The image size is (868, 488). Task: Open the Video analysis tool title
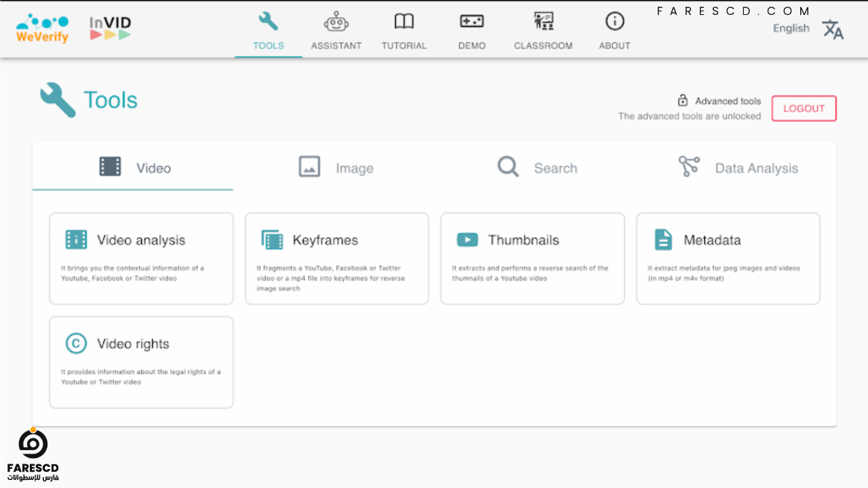point(141,240)
